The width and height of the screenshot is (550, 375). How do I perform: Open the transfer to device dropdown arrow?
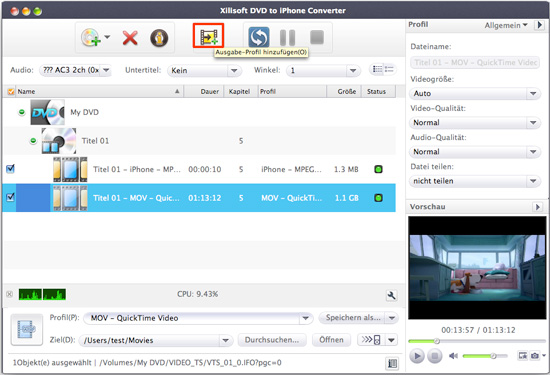point(392,340)
